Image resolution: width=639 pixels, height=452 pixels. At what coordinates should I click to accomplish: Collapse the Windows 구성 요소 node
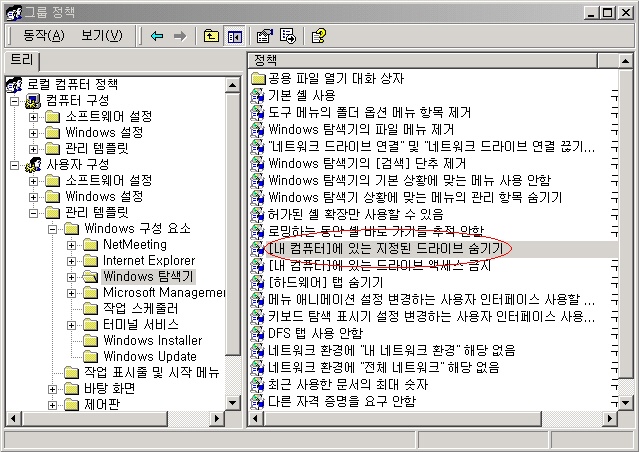click(x=53, y=228)
